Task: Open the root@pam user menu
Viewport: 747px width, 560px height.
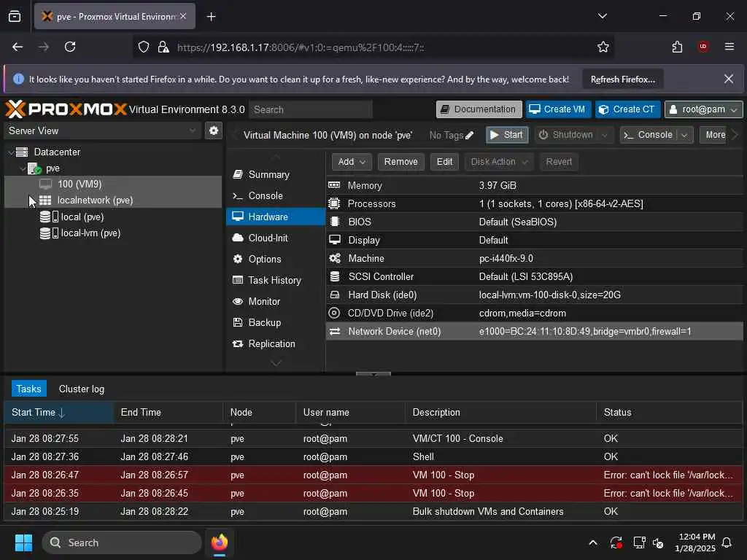Action: tap(703, 109)
